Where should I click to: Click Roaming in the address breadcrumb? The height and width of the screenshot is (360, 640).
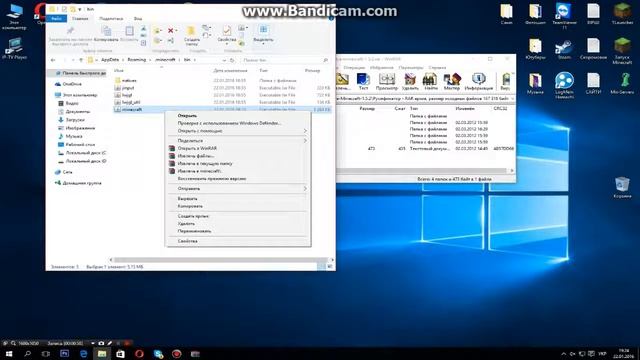(137, 60)
